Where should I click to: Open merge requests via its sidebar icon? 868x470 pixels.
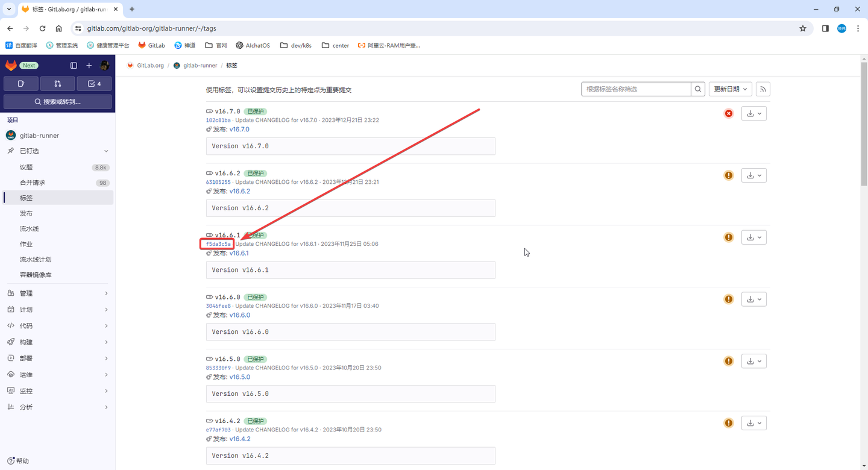tap(57, 83)
